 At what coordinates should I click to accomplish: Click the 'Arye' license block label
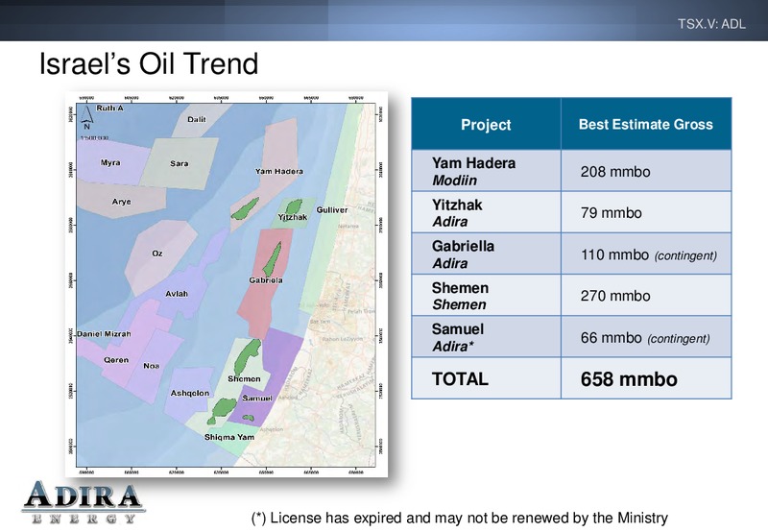(x=122, y=202)
